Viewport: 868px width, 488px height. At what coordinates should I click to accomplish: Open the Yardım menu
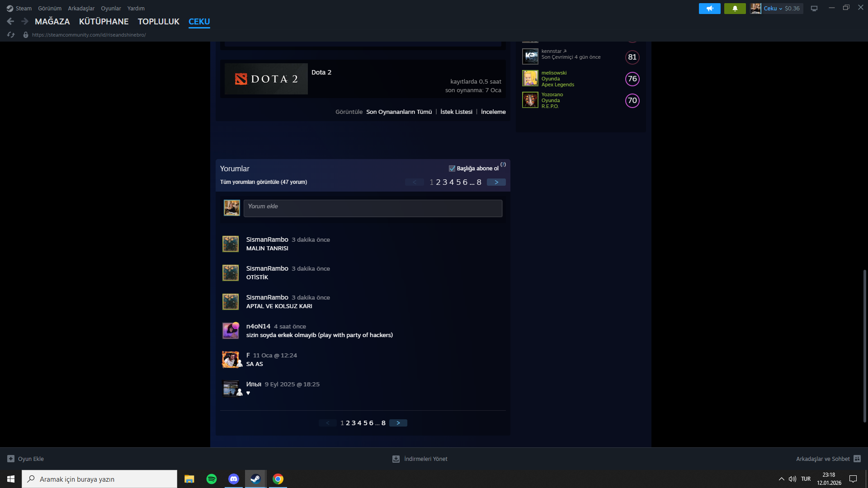(136, 8)
